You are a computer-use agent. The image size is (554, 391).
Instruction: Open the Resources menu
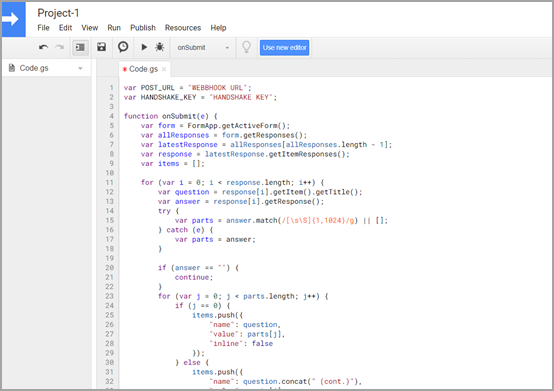(x=183, y=28)
